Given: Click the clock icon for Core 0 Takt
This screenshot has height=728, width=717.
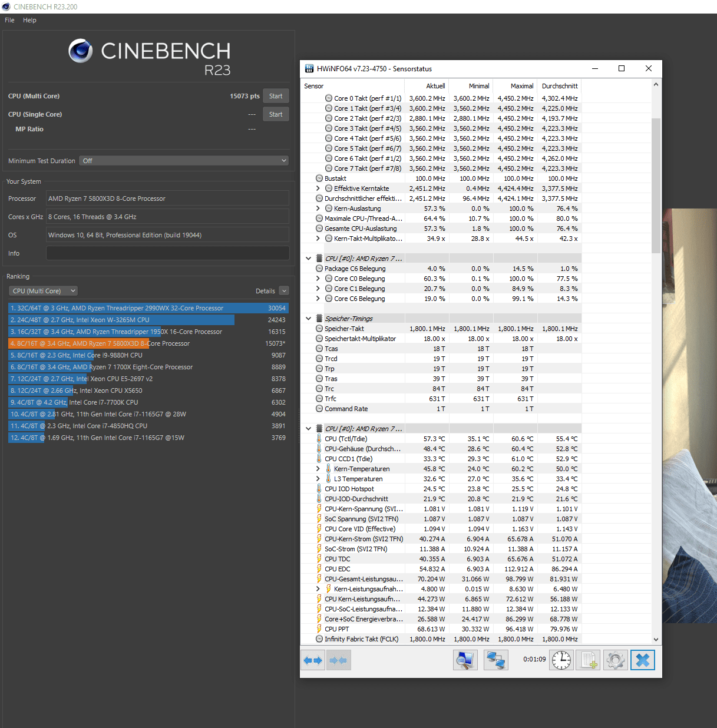Looking at the screenshot, I should pyautogui.click(x=329, y=98).
